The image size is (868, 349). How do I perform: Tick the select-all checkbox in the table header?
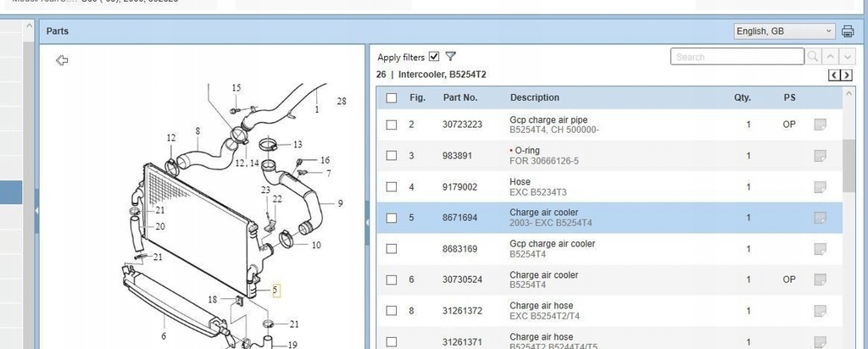(x=392, y=98)
